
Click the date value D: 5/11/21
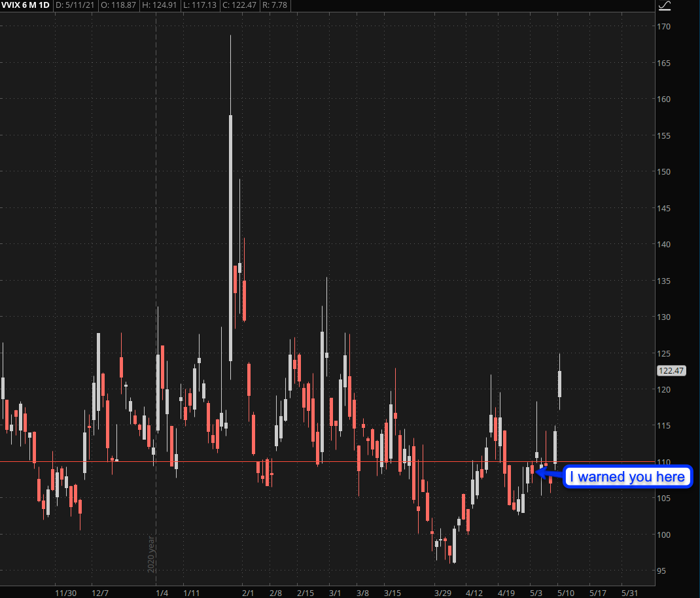(x=75, y=5)
